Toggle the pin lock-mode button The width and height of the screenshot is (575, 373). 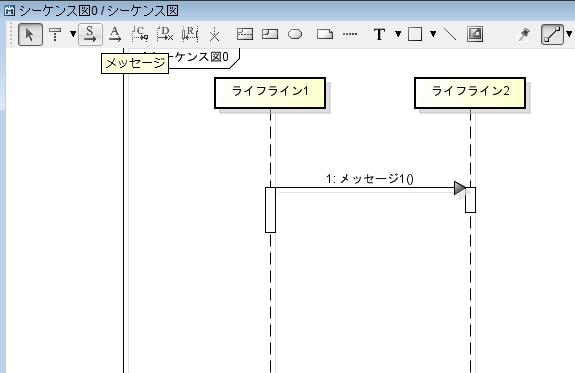523,34
